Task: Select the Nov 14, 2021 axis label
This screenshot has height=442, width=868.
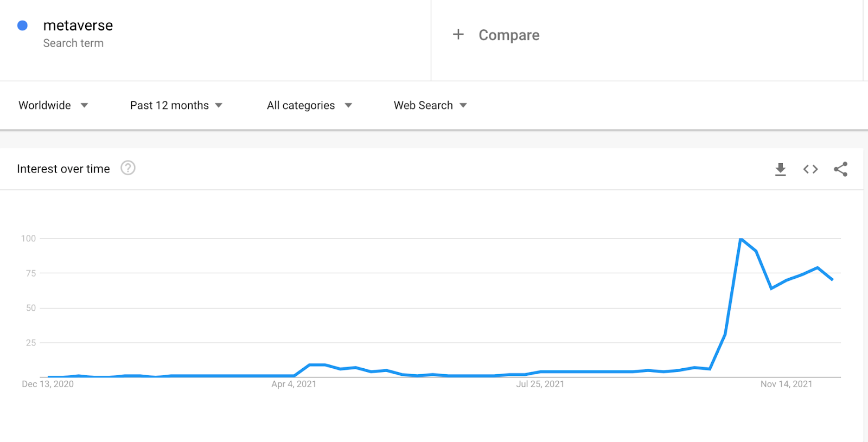Action: pos(786,384)
